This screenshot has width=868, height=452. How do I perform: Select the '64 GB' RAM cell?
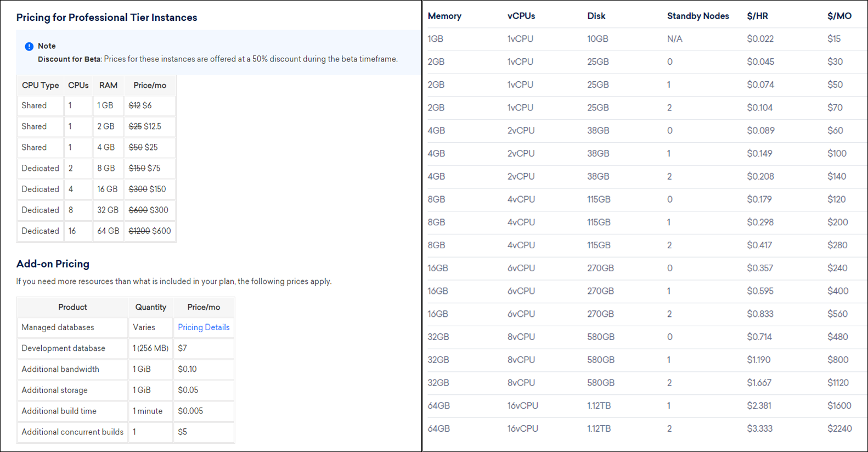click(108, 231)
